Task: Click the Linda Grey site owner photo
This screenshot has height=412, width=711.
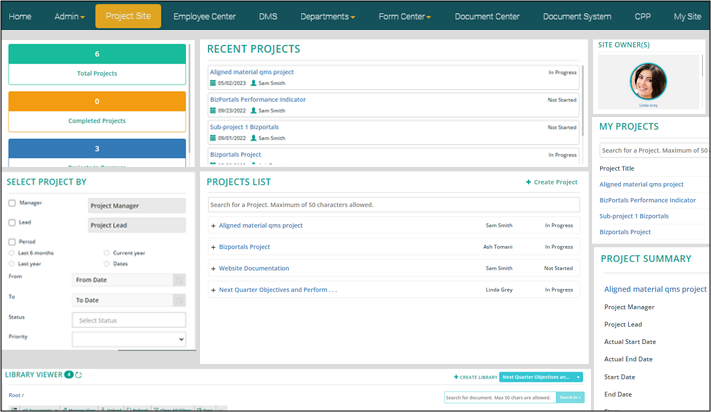Action: [648, 82]
